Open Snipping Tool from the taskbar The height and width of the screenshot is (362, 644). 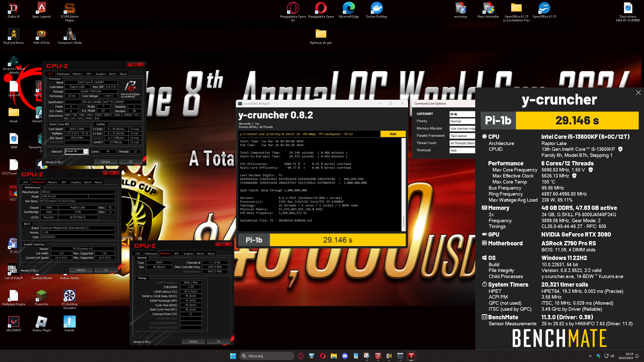point(367,356)
